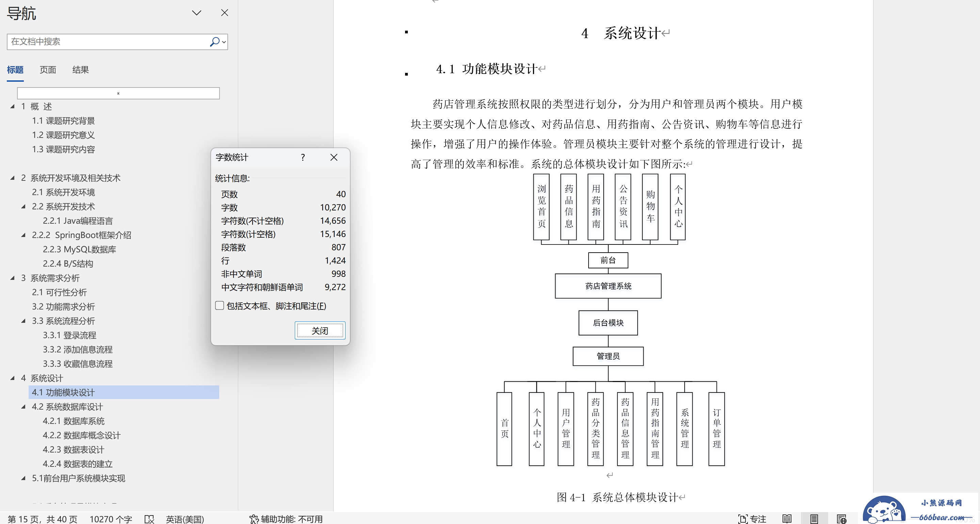Collapse the '2.2 系统开发技术' heading tree
980x524 pixels.
tap(23, 207)
